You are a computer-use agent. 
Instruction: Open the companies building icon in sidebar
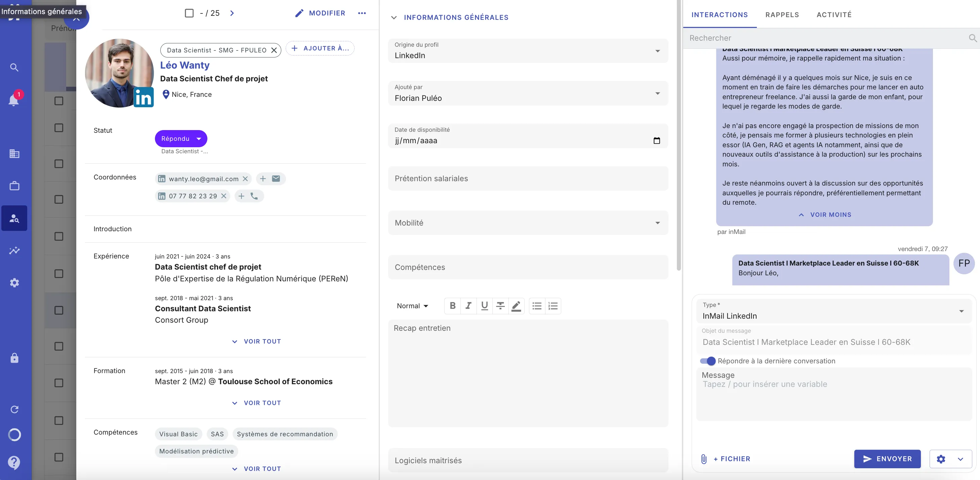coord(14,154)
